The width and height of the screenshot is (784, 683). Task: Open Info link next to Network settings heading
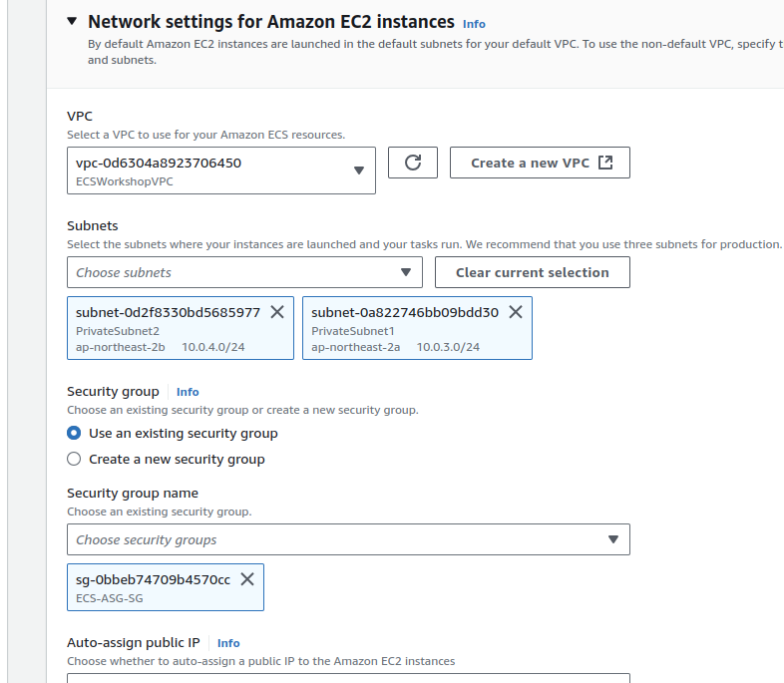point(474,23)
